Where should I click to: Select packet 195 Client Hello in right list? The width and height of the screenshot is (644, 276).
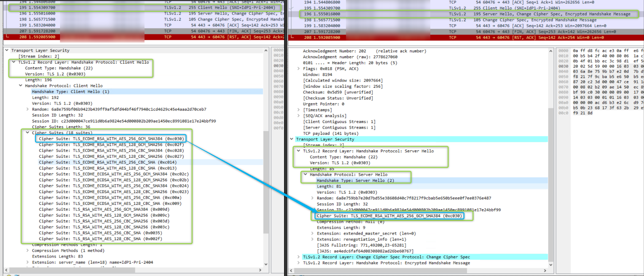pyautogui.click(x=466, y=8)
